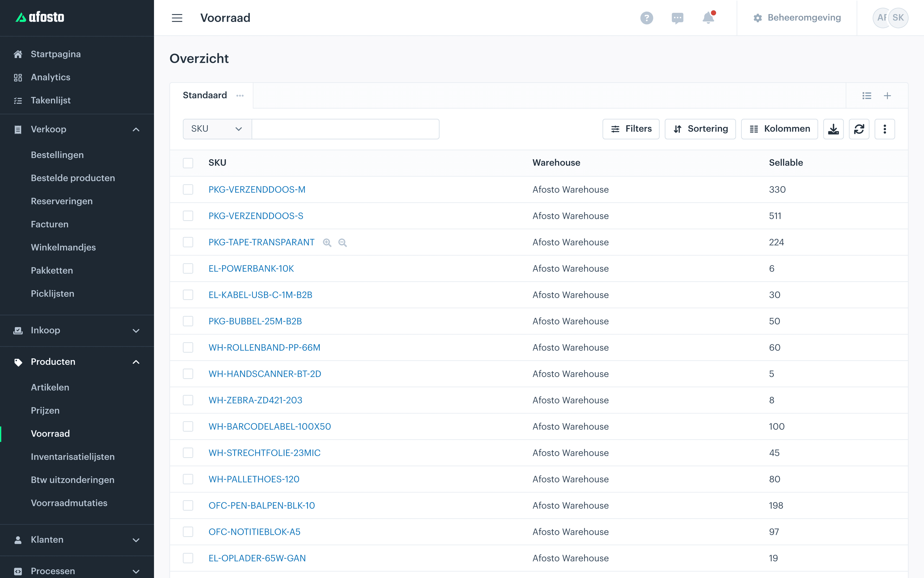Click the Analytics dashboard icon
This screenshot has width=924, height=578.
tap(18, 77)
